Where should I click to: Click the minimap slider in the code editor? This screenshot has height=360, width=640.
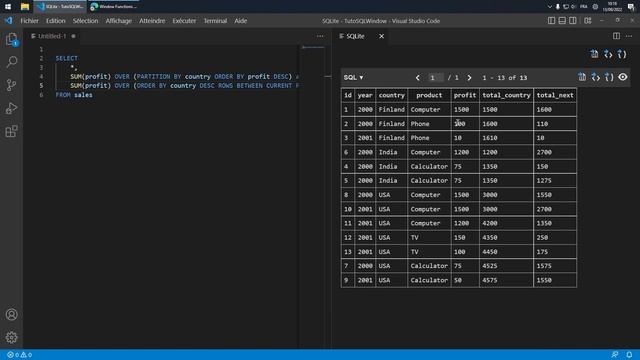(313, 47)
